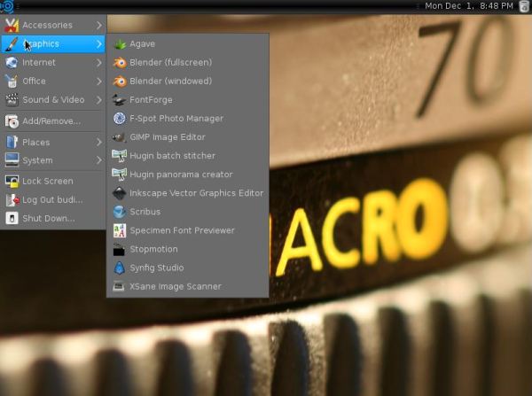The width and height of the screenshot is (532, 396).
Task: Open the Accessories menu category
Action: (53, 26)
